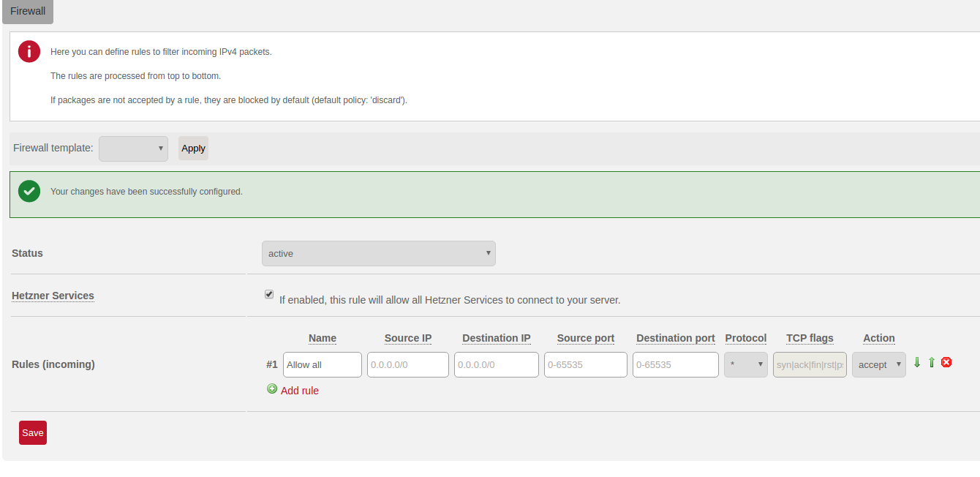Click the green plus Add rule icon
This screenshot has height=477, width=980.
(272, 389)
